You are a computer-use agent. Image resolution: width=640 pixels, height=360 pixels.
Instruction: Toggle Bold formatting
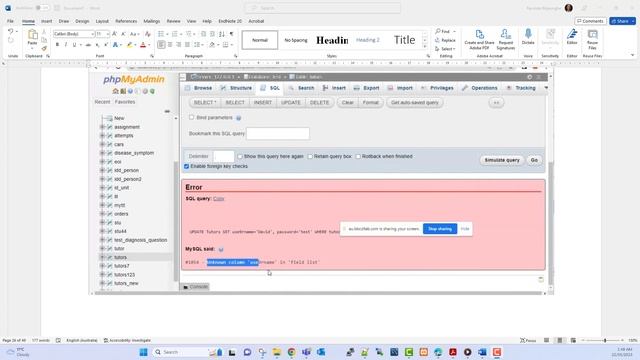click(57, 45)
